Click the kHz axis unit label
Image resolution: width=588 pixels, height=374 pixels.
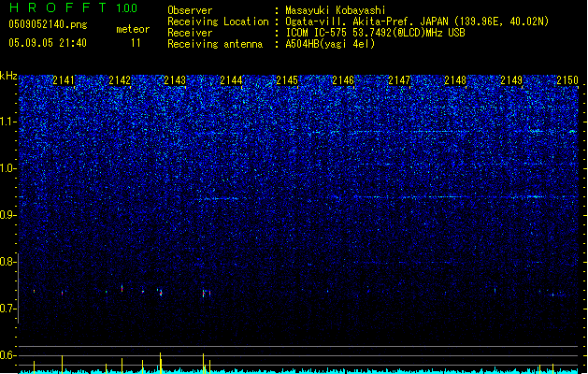pyautogui.click(x=8, y=76)
